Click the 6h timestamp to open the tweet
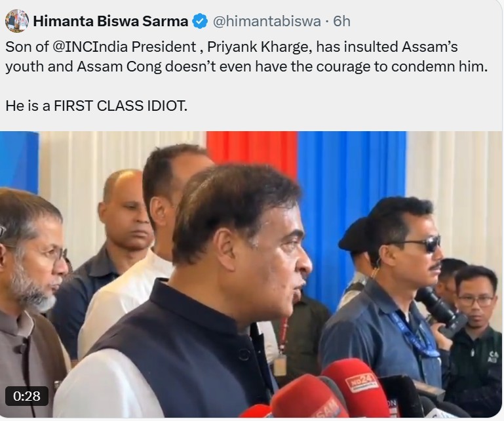The height and width of the screenshot is (421, 504). coord(341,21)
